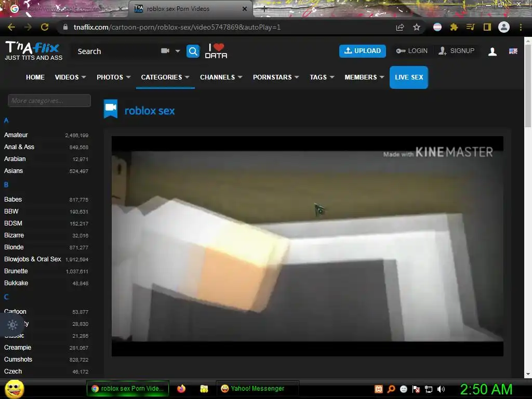The image size is (532, 399).
Task: Expand the VIDEOS menu dropdown
Action: 84,77
